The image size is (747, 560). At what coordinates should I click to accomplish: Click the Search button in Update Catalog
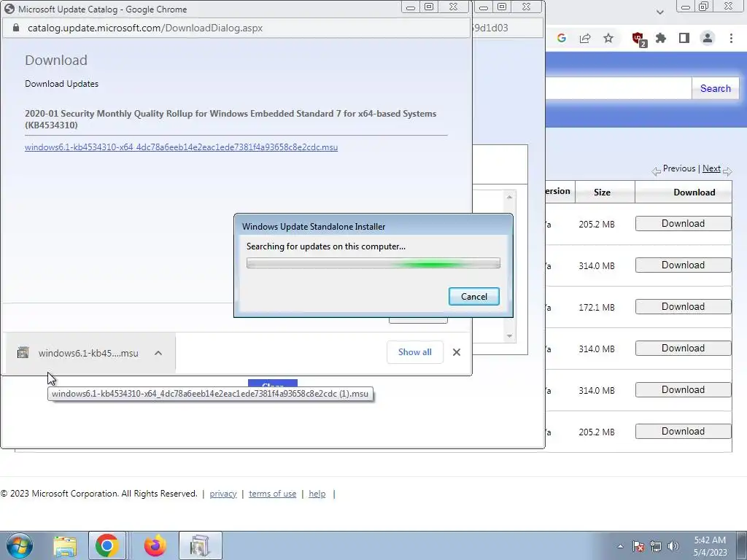click(x=715, y=88)
